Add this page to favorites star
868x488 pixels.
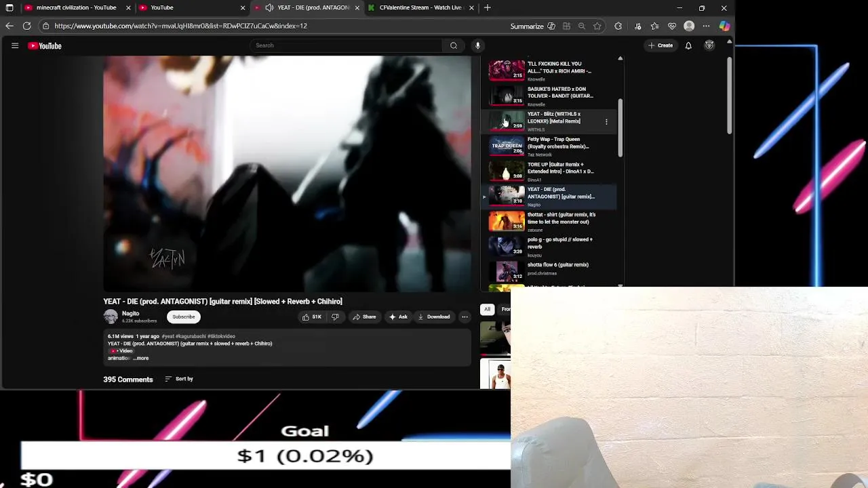point(597,26)
